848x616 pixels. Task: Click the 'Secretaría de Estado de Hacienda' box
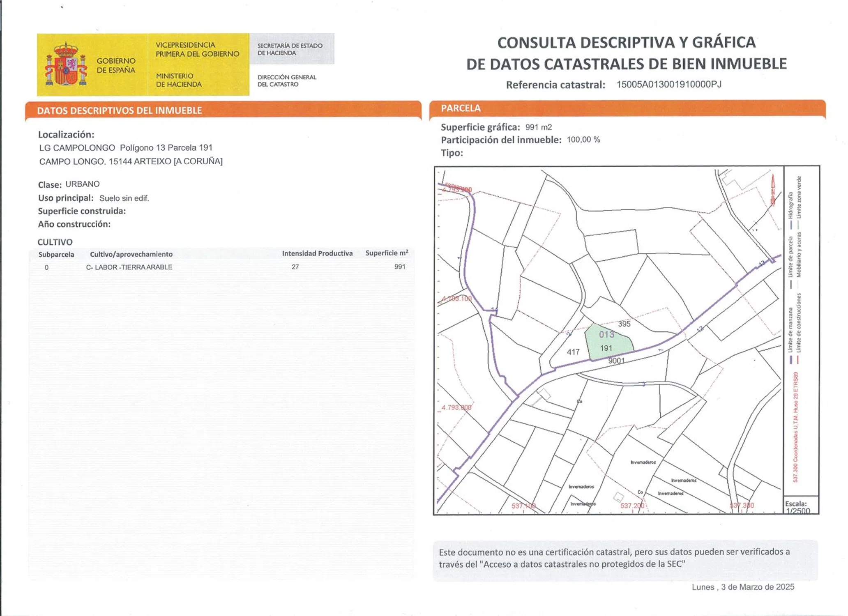pos(291,49)
